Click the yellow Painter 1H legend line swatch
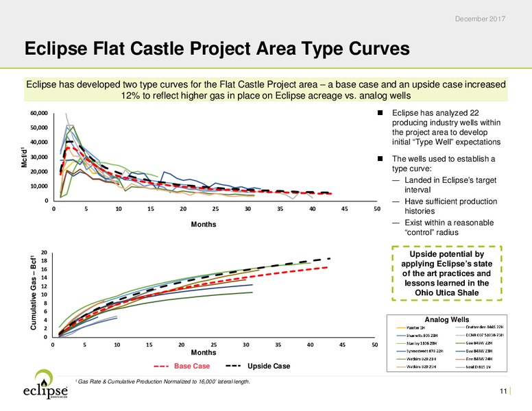The width and height of the screenshot is (532, 411). click(401, 328)
